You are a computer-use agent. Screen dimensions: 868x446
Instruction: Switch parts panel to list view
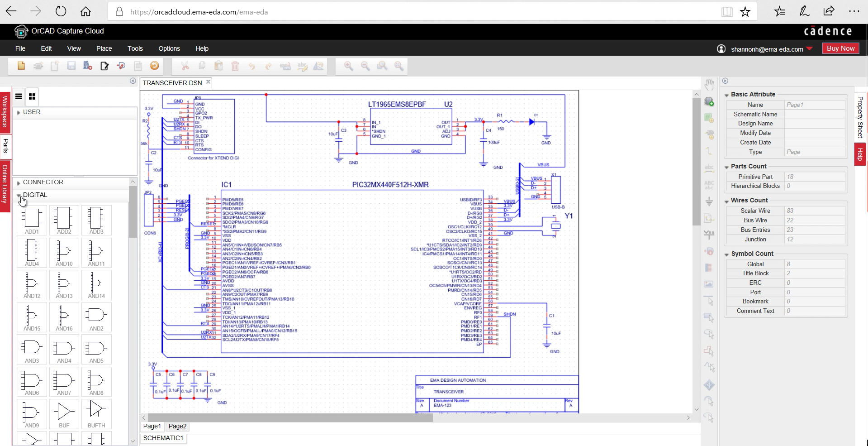point(19,96)
